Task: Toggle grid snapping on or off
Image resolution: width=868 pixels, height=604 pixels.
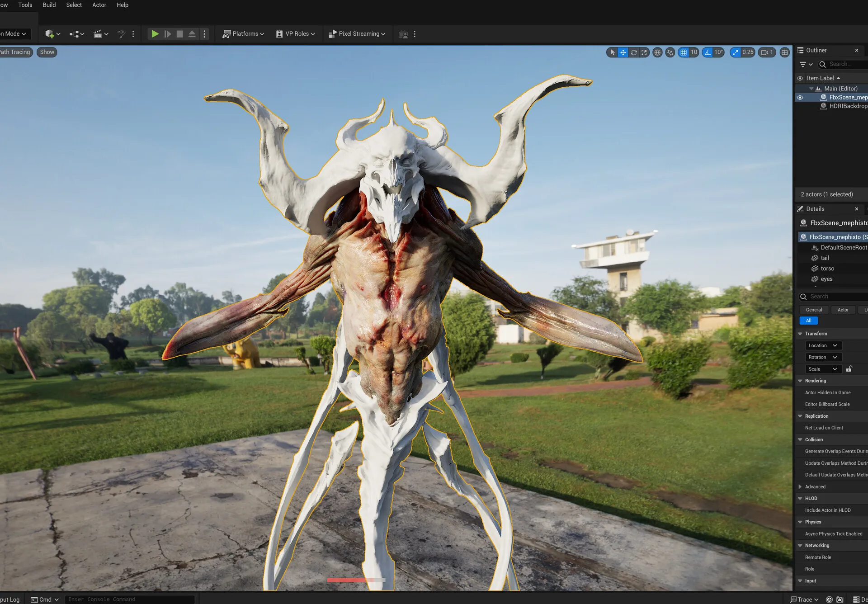Action: [684, 52]
